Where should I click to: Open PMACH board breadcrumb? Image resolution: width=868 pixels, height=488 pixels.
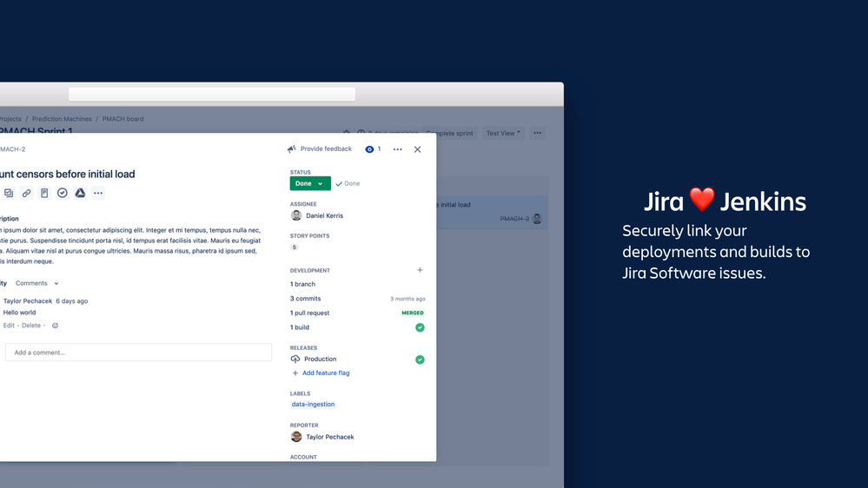click(123, 119)
